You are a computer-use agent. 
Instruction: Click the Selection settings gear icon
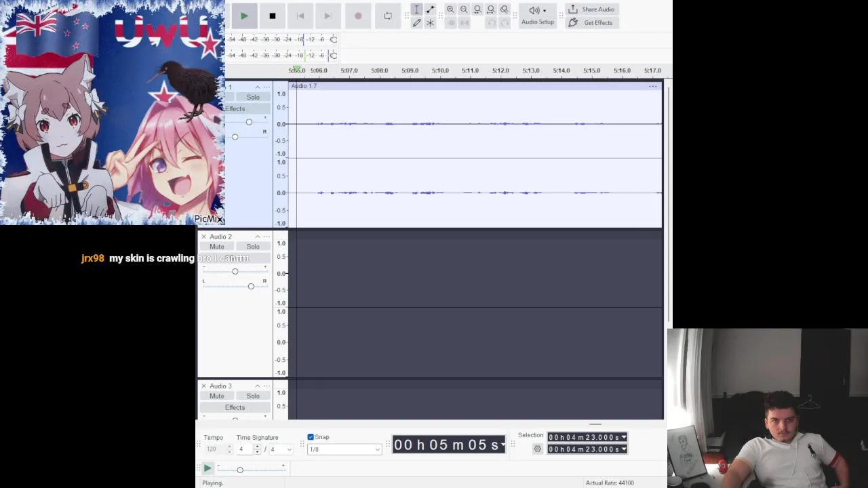pyautogui.click(x=538, y=449)
